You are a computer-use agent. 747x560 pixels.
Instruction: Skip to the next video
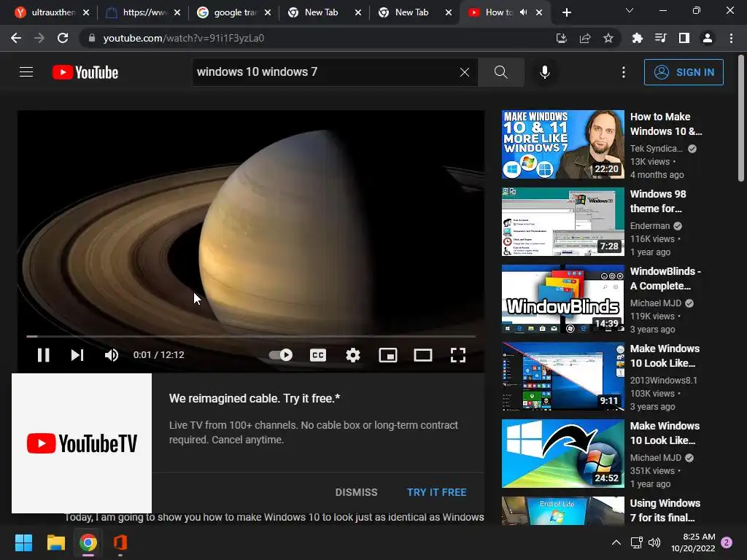coord(77,355)
